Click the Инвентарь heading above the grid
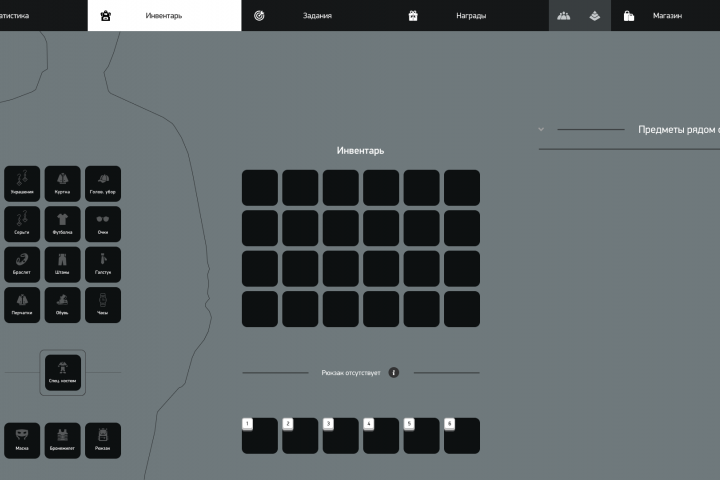The image size is (720, 480). coord(360,151)
